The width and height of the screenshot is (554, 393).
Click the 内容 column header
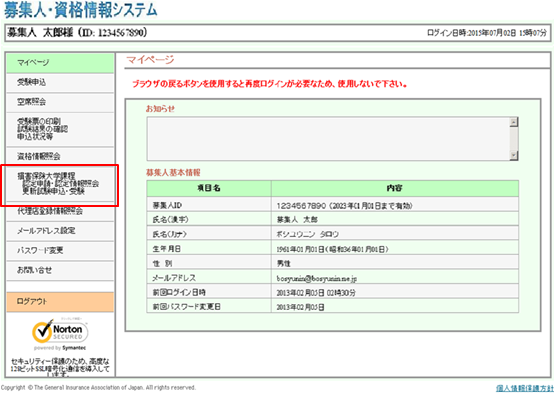(395, 188)
